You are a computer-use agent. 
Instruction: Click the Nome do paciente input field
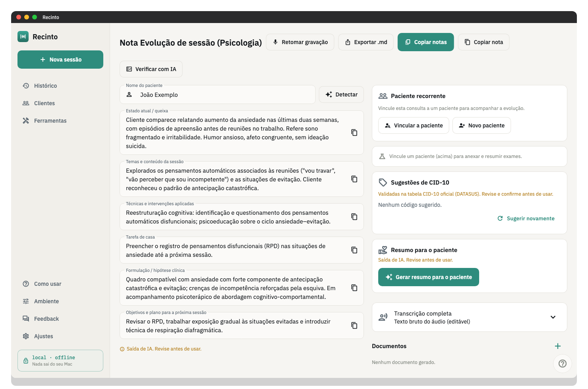(x=218, y=95)
